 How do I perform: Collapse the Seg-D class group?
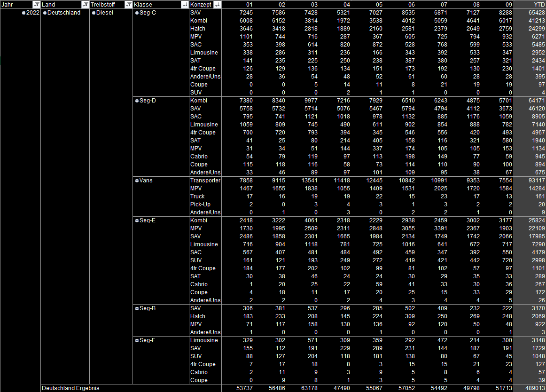click(137, 101)
